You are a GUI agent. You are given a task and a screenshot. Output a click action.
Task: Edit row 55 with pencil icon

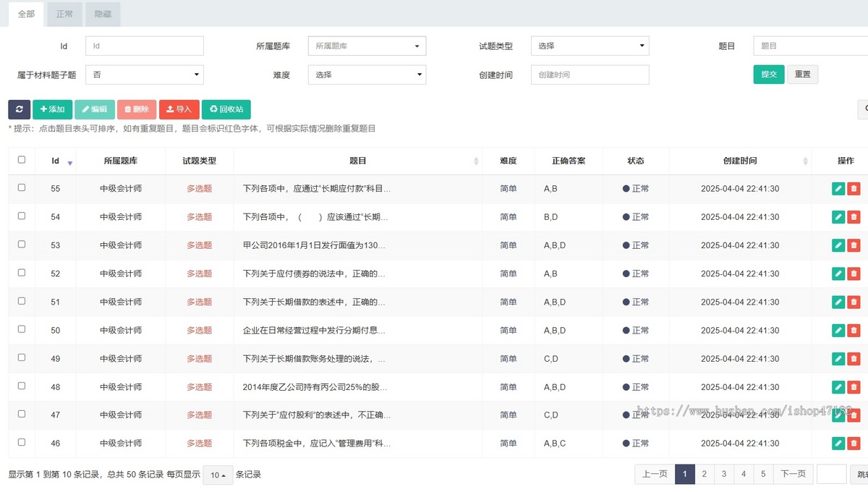coord(838,189)
